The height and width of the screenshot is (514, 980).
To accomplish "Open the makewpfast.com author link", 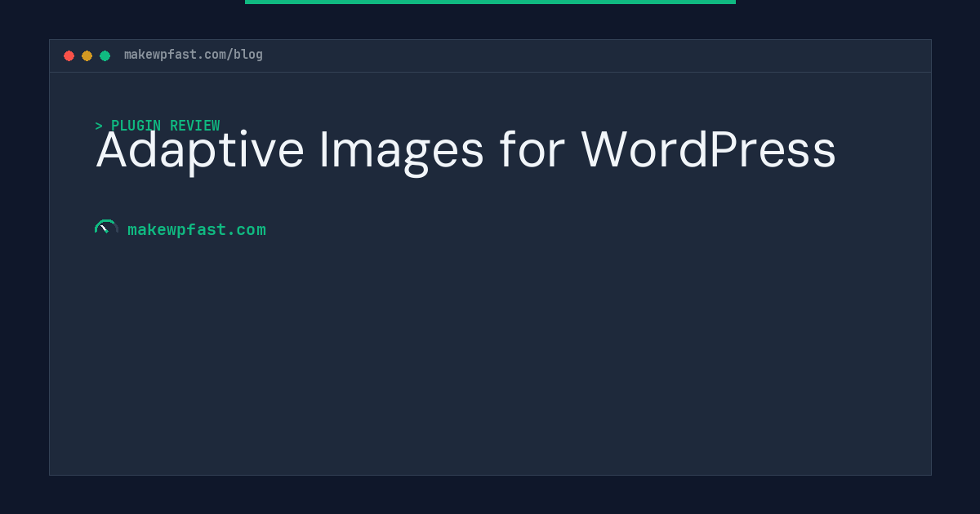I will pyautogui.click(x=197, y=229).
